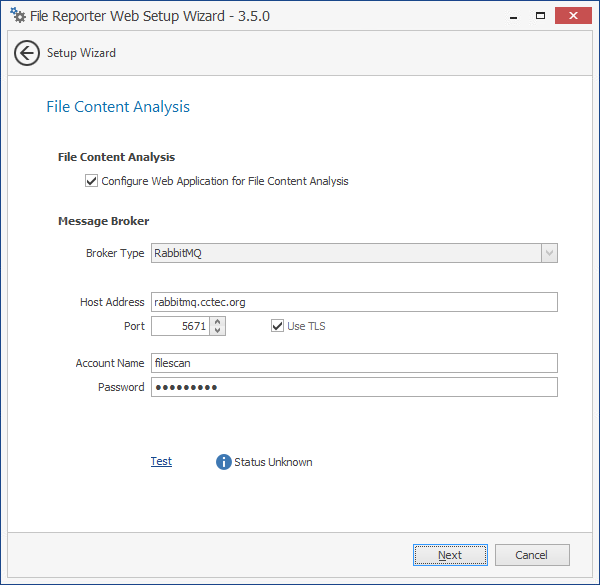Viewport: 600px width, 585px height.
Task: Click the Status Unknown text
Action: [x=273, y=462]
